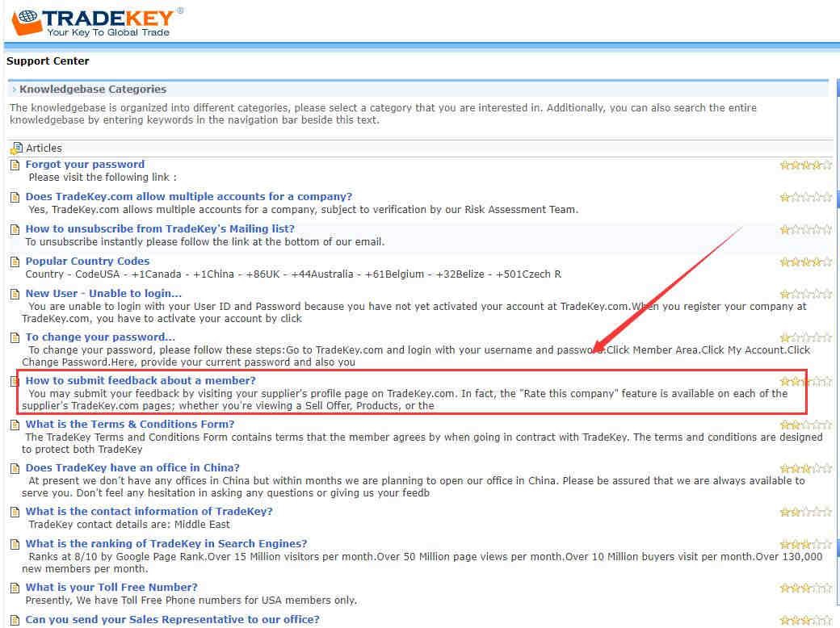Click document icon beside Search Engines ranking article
Viewport: 840px width, 628px height.
coord(15,545)
